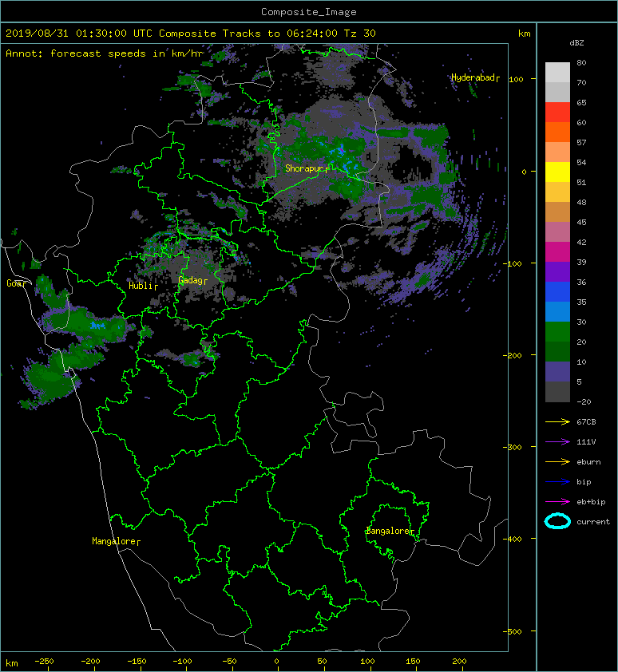Viewport: 618px width, 672px height.
Task: Select the green swatch between 30 and 20
Action: tap(557, 331)
